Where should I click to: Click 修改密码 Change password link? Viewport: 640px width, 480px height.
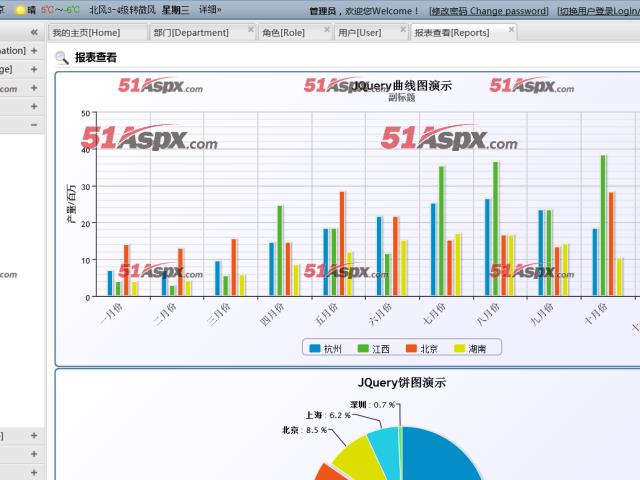pyautogui.click(x=489, y=11)
